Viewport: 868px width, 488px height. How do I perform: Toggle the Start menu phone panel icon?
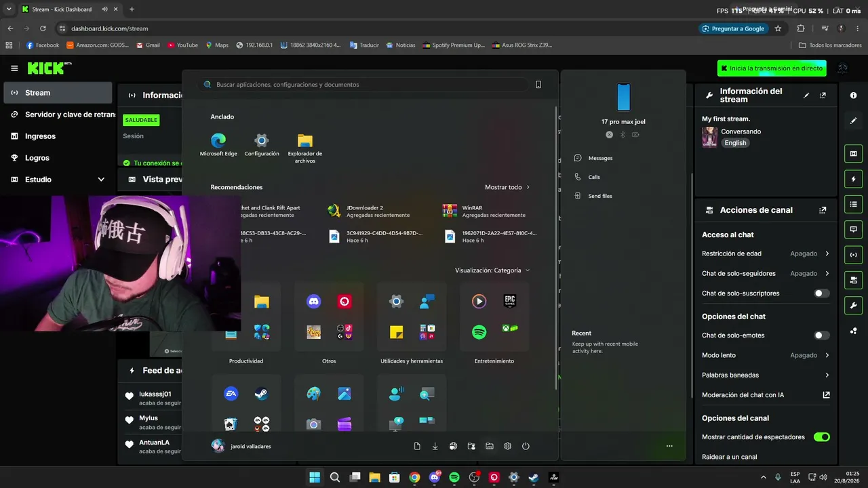point(538,85)
